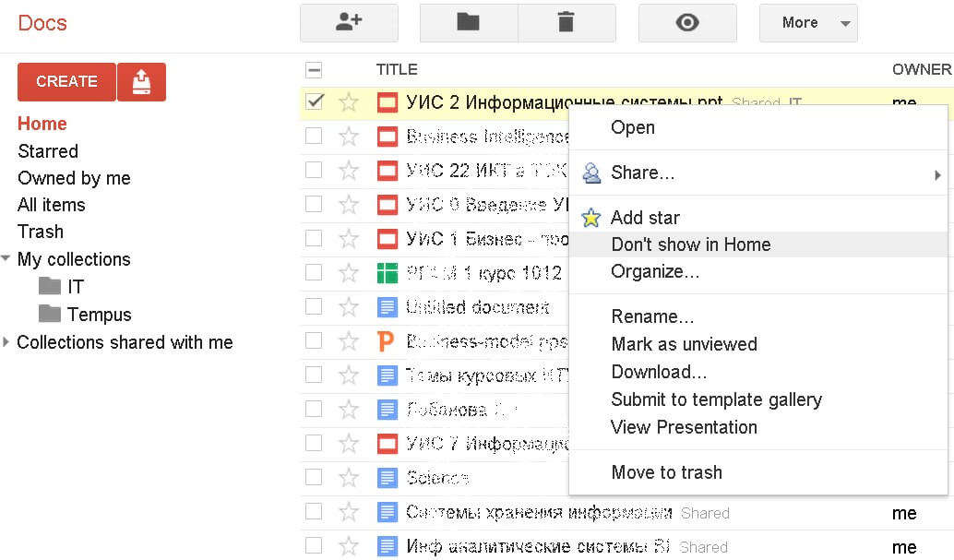
Task: Collapse the My collections tree
Action: [x=6, y=258]
